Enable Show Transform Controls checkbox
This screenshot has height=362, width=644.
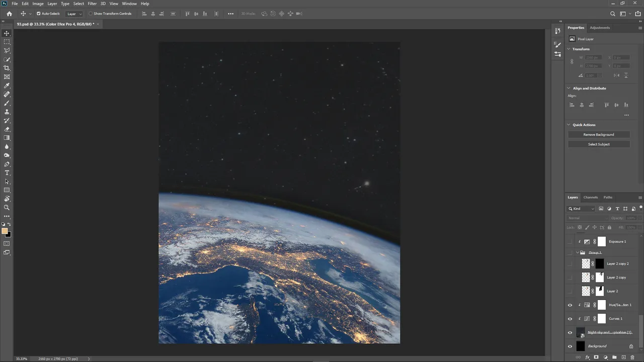[91, 14]
